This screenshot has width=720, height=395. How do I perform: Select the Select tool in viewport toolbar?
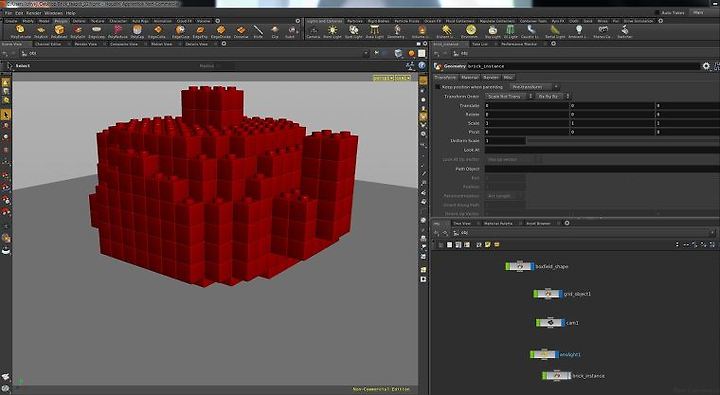pos(6,114)
